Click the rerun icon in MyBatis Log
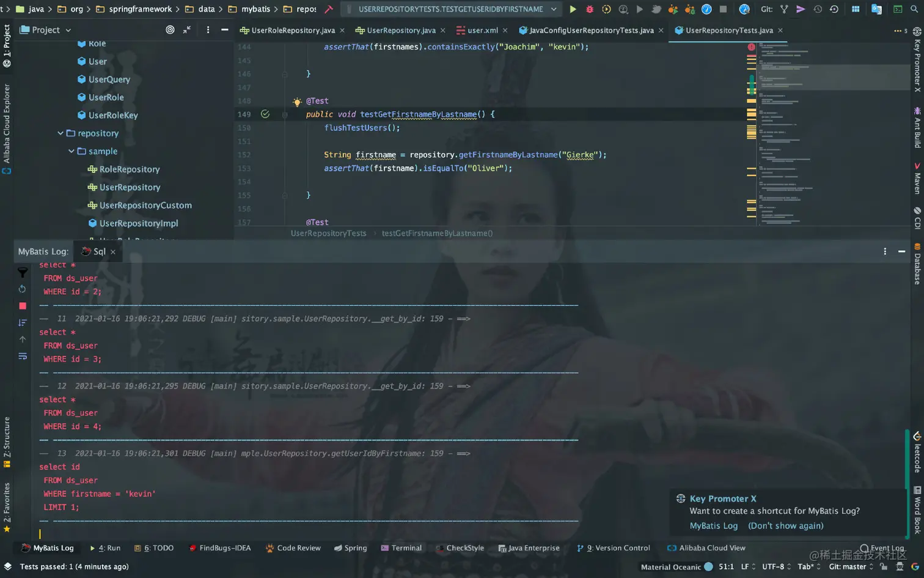The image size is (924, 578). (x=23, y=289)
